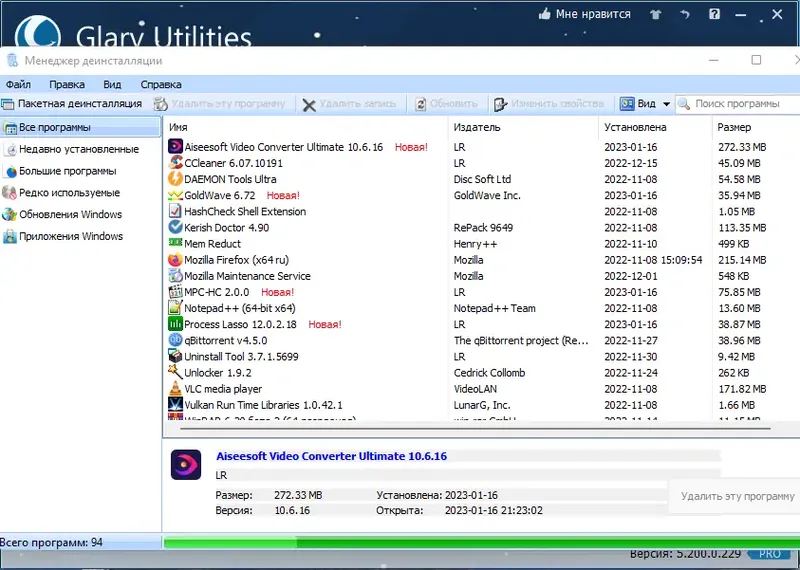The image size is (800, 570).
Task: Select Недавно установленные category
Action: pyautogui.click(x=81, y=149)
